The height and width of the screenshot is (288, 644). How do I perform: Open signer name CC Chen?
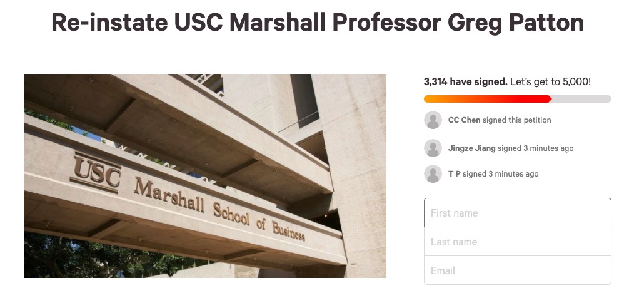[x=464, y=120]
